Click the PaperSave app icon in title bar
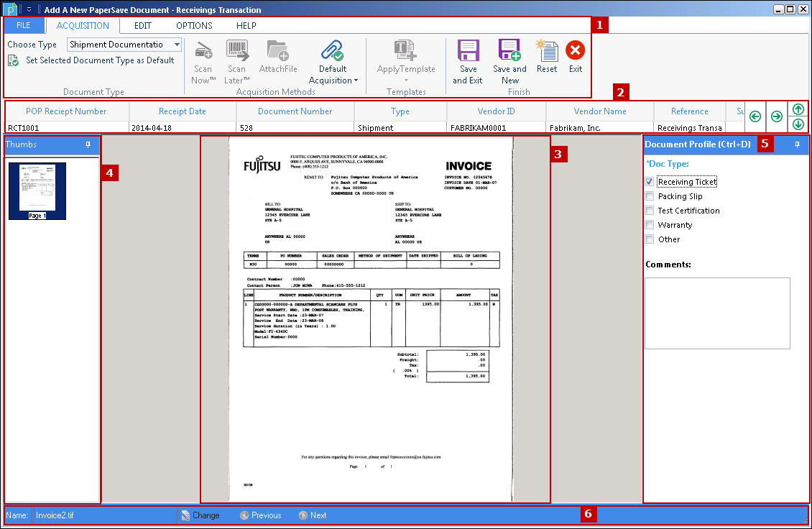 [x=9, y=9]
